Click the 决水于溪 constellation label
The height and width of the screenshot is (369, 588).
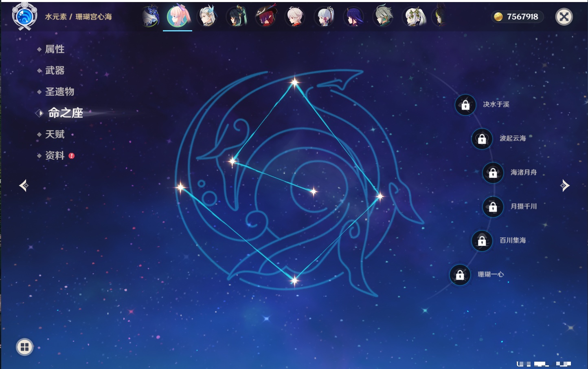496,104
